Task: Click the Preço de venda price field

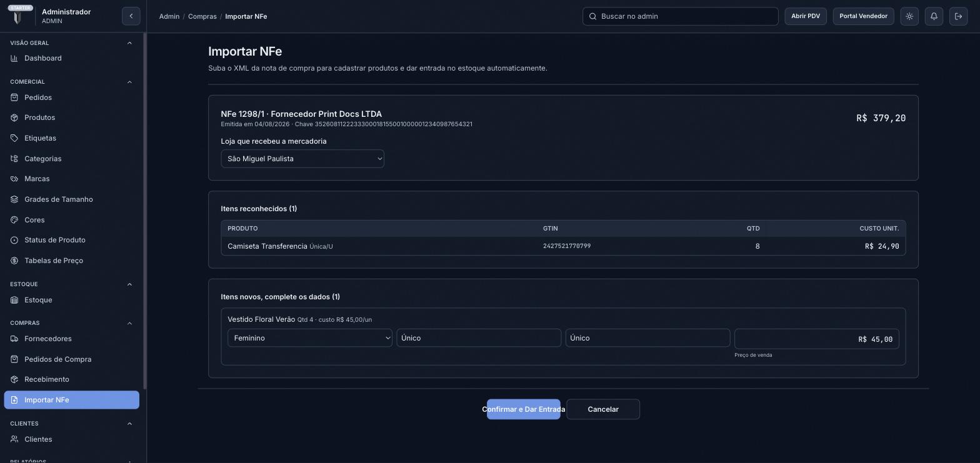Action: point(817,339)
